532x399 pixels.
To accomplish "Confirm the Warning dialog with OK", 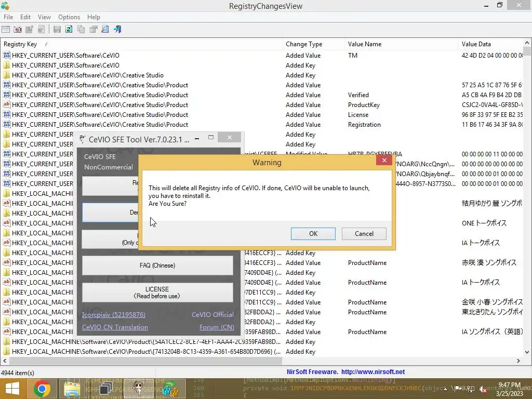I will pyautogui.click(x=313, y=233).
